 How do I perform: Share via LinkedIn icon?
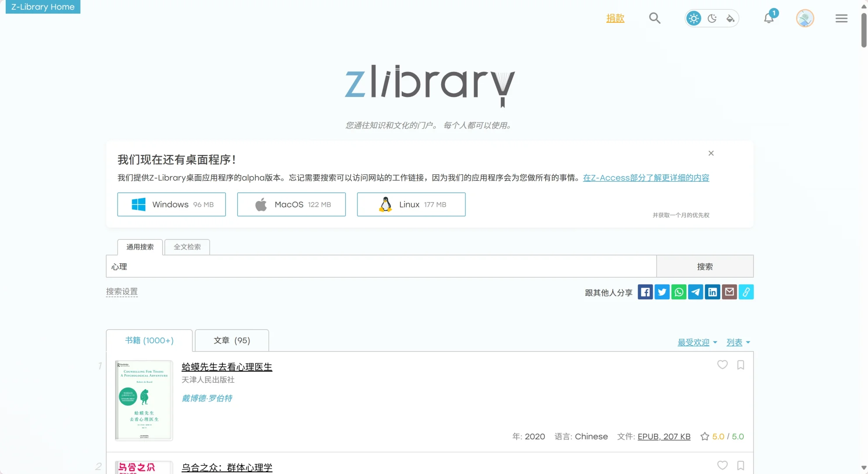click(x=712, y=292)
